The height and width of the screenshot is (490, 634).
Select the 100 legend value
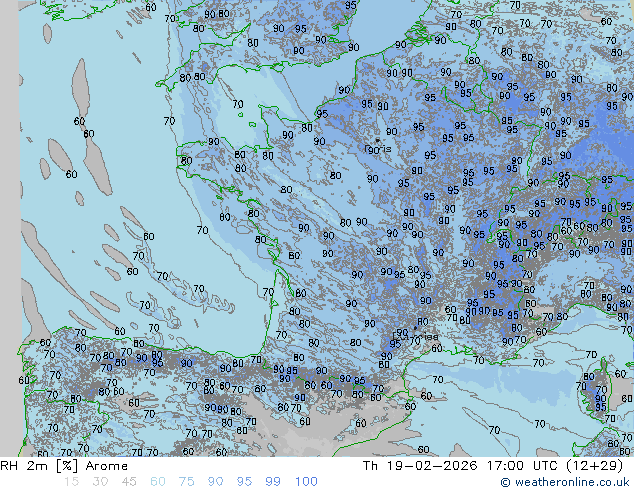click(x=306, y=482)
